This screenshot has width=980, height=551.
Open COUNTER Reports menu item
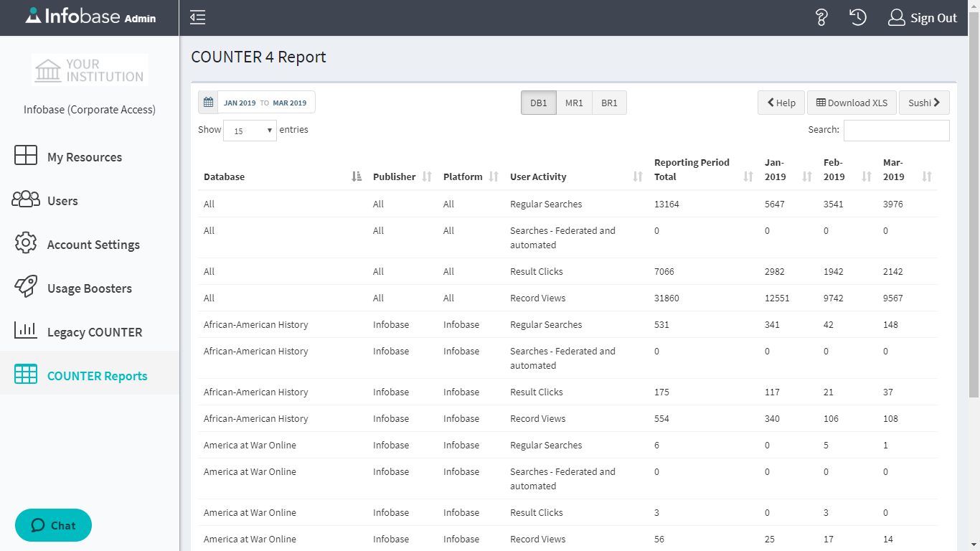point(90,373)
